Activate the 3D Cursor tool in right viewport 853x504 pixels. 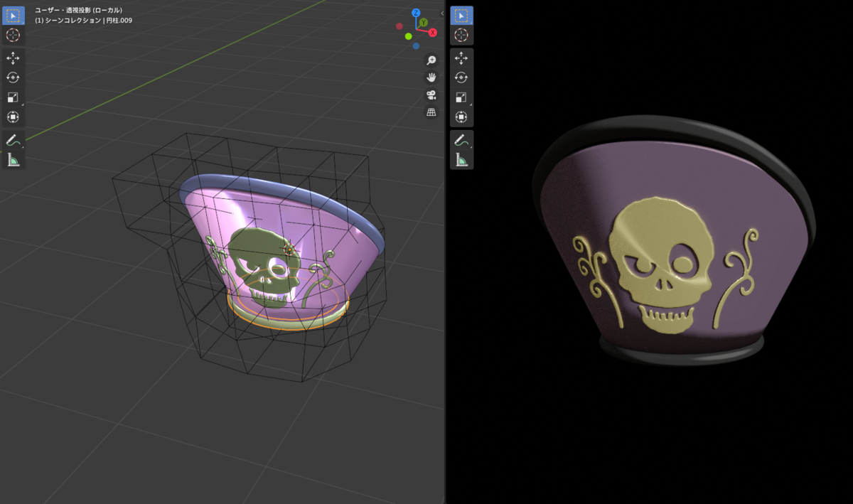coord(461,35)
